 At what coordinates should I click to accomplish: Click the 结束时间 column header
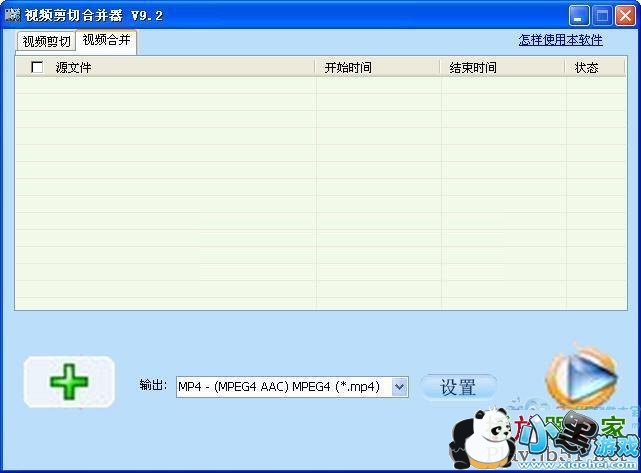pos(502,67)
